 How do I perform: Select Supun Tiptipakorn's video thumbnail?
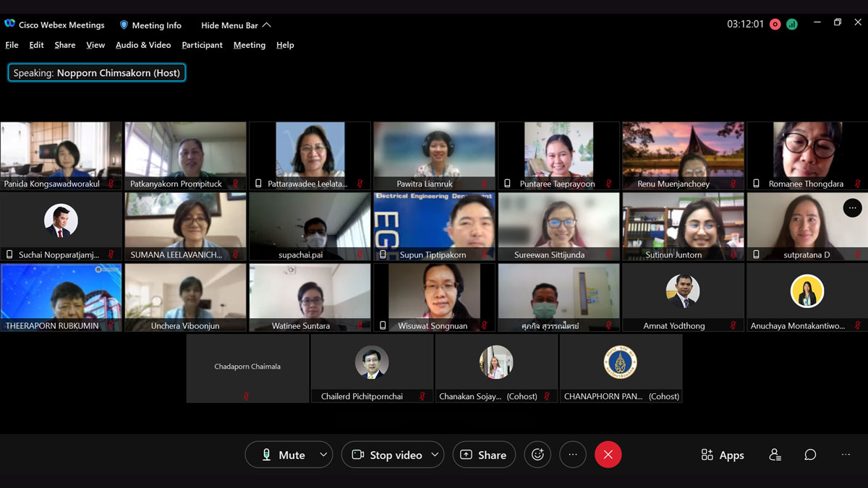click(434, 226)
